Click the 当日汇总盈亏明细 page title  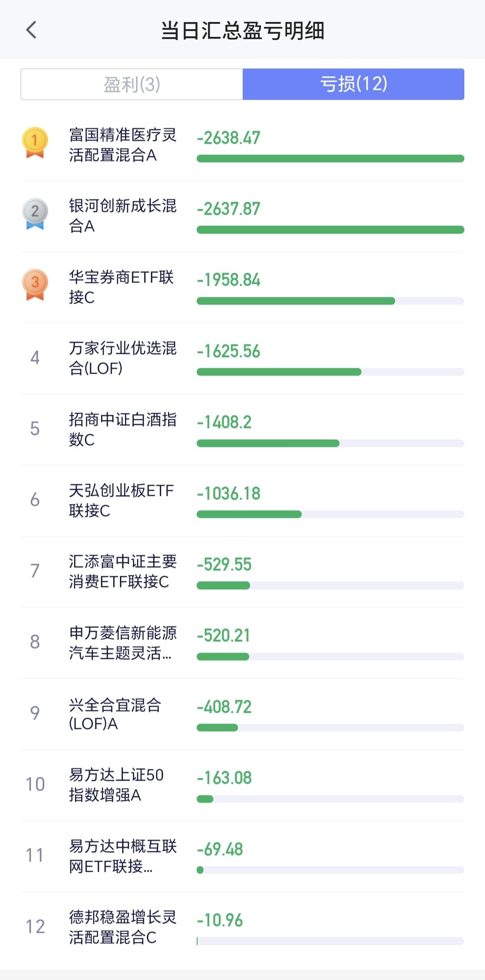242,31
